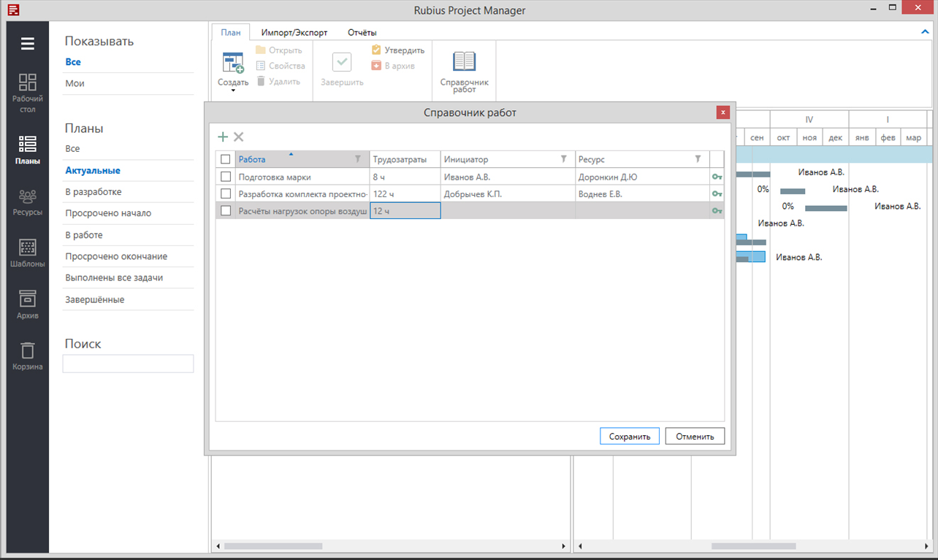Close the Справочник работ dialog
This screenshot has width=938, height=560.
point(722,112)
